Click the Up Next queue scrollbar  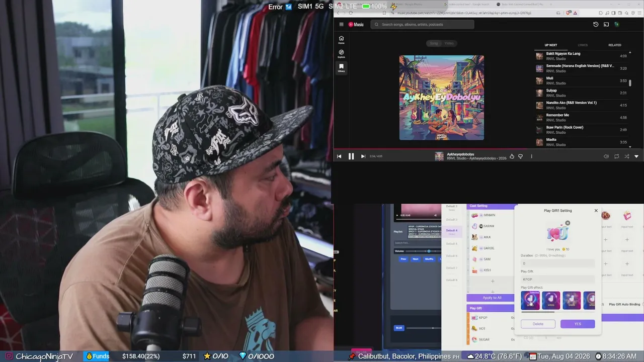pos(630,83)
